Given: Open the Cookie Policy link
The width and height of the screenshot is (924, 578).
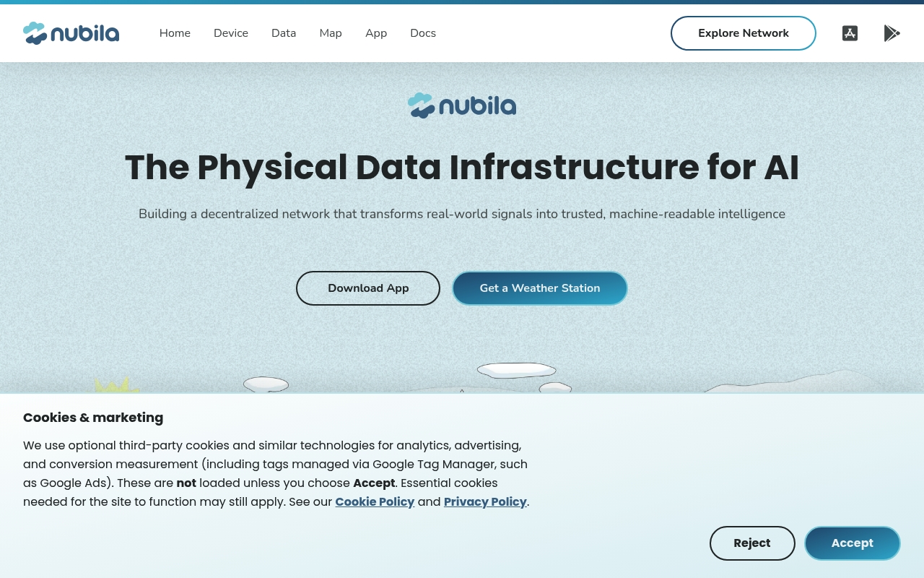Looking at the screenshot, I should click(x=375, y=501).
